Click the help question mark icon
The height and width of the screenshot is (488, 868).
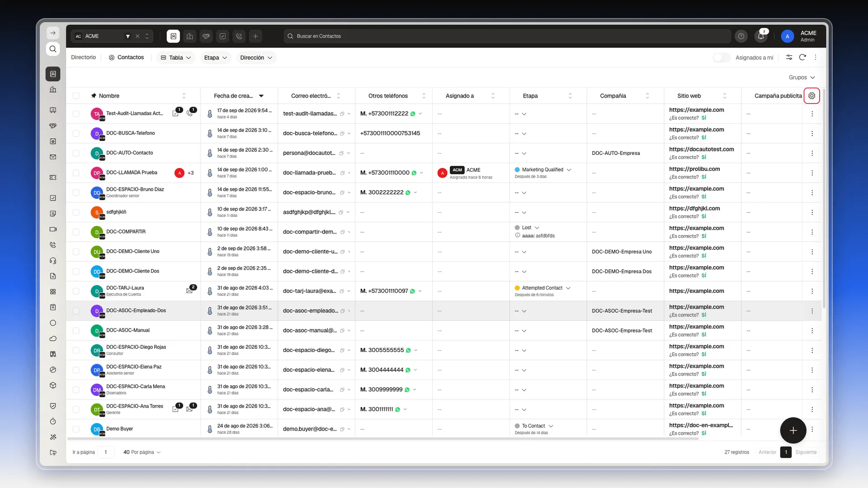click(741, 36)
